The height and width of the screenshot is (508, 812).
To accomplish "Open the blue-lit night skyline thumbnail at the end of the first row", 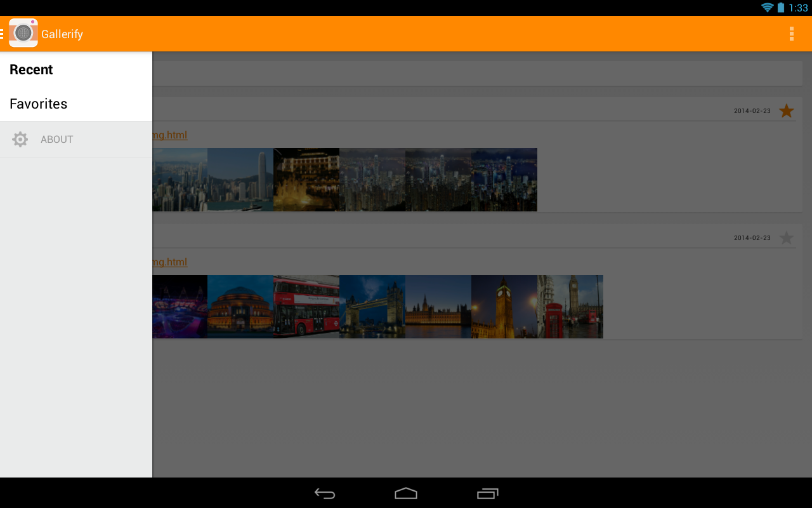I will (504, 180).
